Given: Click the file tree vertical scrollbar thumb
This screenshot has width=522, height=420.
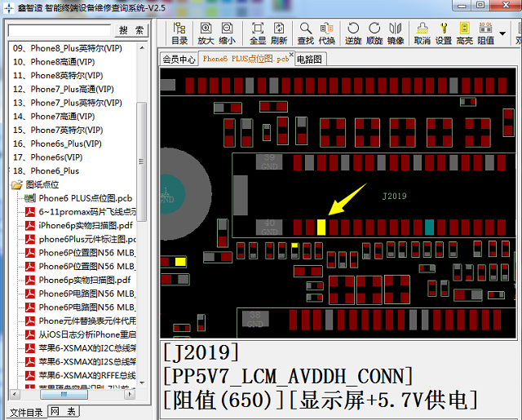Looking at the screenshot, I should (x=141, y=161).
